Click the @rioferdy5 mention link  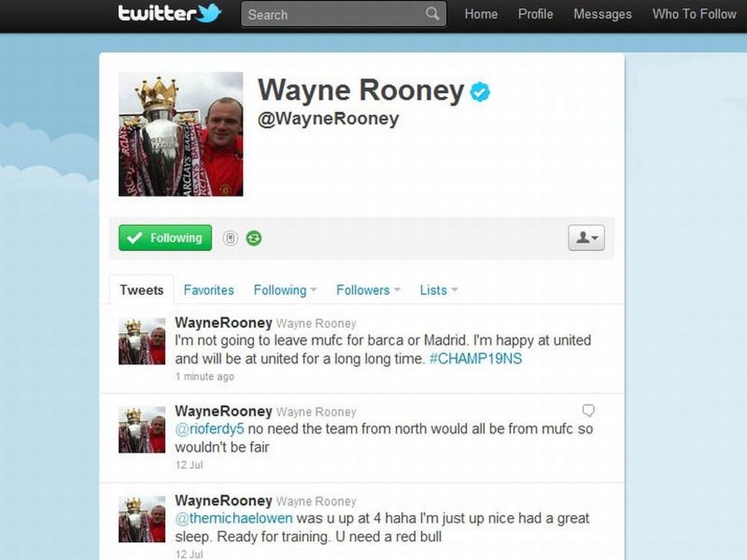pyautogui.click(x=210, y=429)
